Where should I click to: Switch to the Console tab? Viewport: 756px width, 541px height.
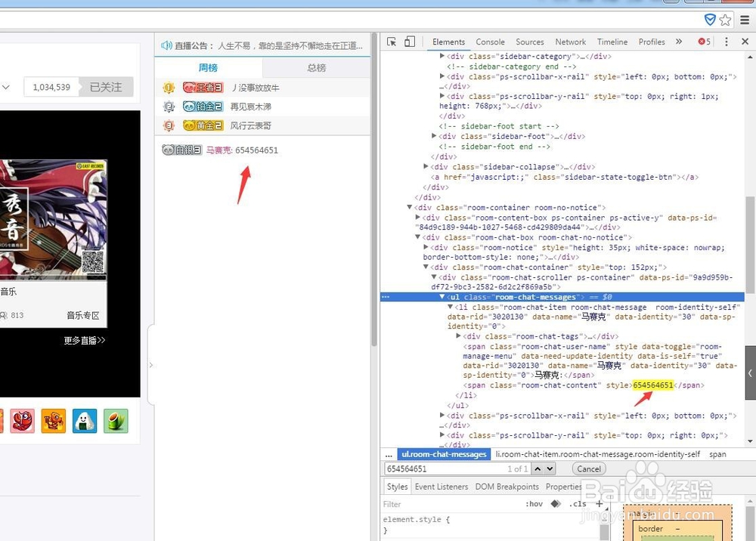490,42
